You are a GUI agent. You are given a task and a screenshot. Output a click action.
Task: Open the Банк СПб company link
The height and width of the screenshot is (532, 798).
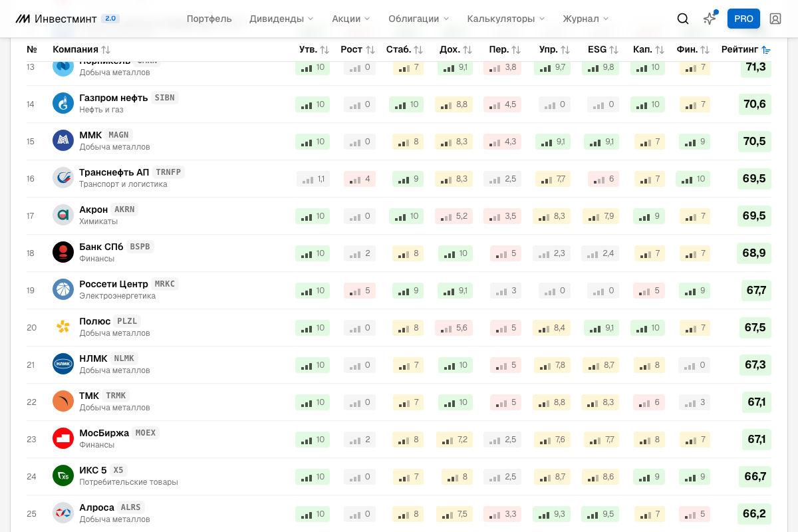pyautogui.click(x=101, y=247)
